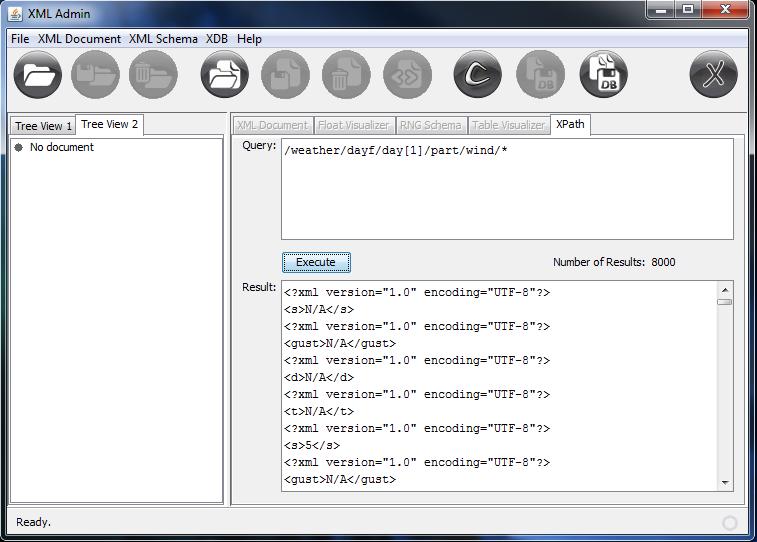Open the Help menu
This screenshot has width=757, height=542.
249,39
